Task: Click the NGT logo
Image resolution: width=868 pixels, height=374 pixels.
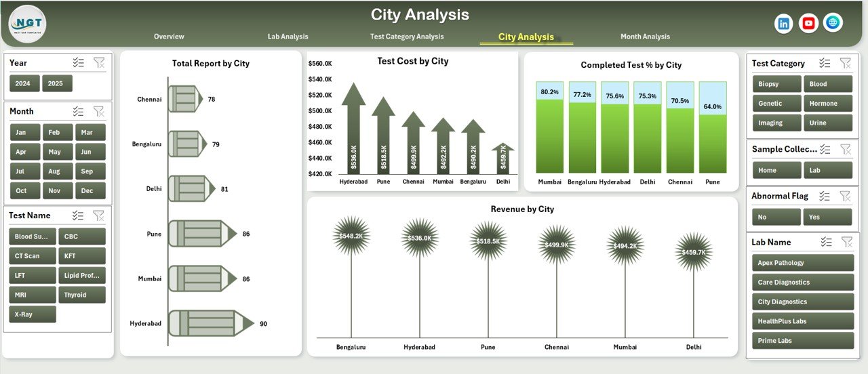Action: tap(27, 24)
